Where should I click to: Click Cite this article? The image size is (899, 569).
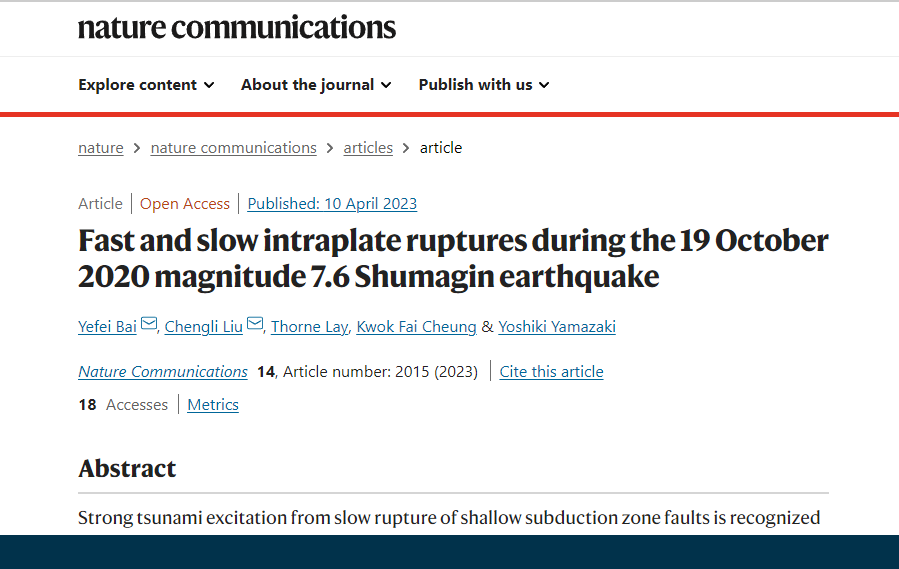click(552, 372)
